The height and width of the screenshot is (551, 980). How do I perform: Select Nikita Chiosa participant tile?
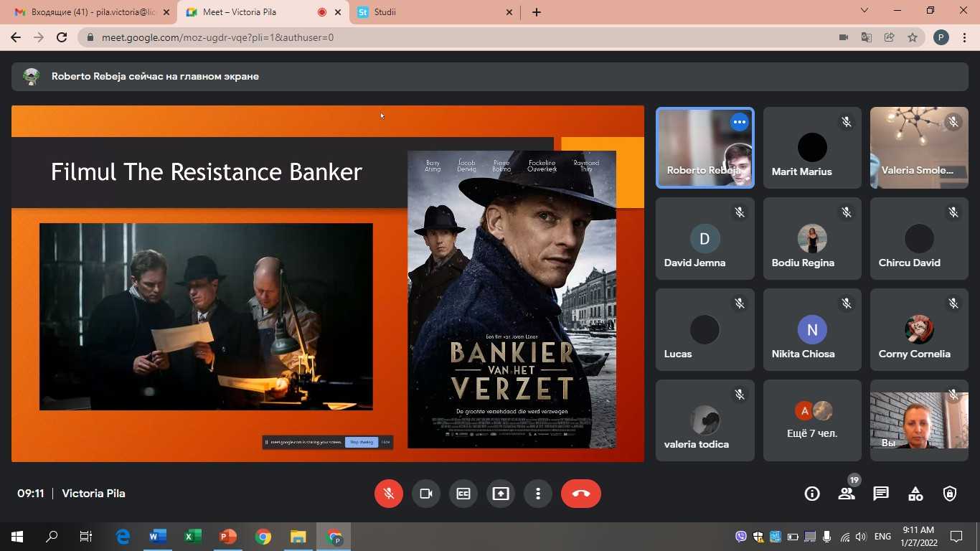click(812, 330)
